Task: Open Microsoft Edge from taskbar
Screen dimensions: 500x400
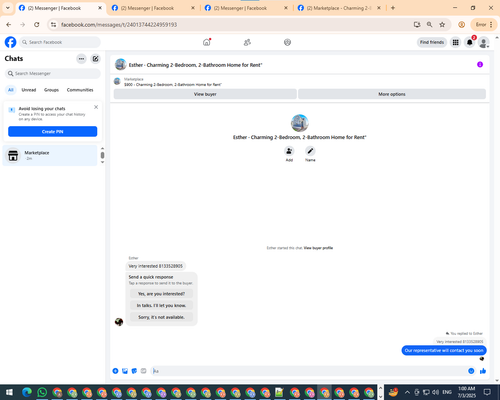Action: click(27, 392)
